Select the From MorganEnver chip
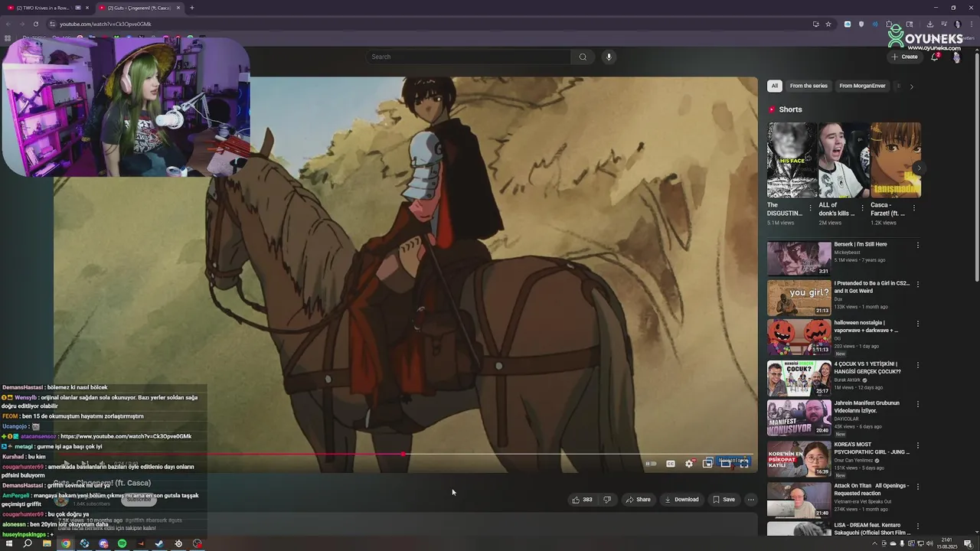The width and height of the screenshot is (980, 551). point(862,86)
